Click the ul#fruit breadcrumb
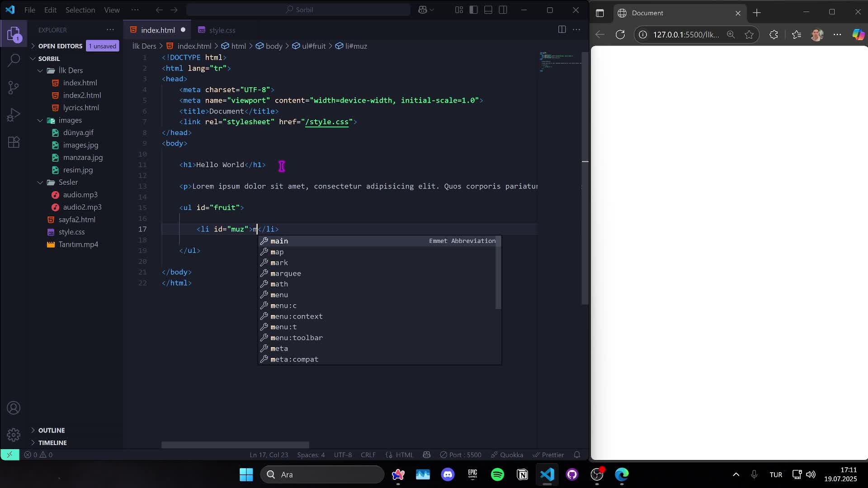This screenshot has width=868, height=488. [x=308, y=46]
